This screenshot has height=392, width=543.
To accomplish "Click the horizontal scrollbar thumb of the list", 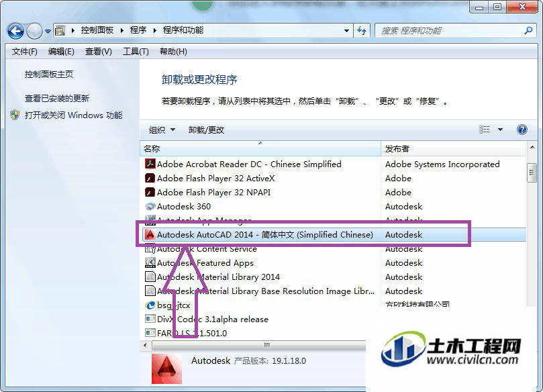I will (x=259, y=345).
